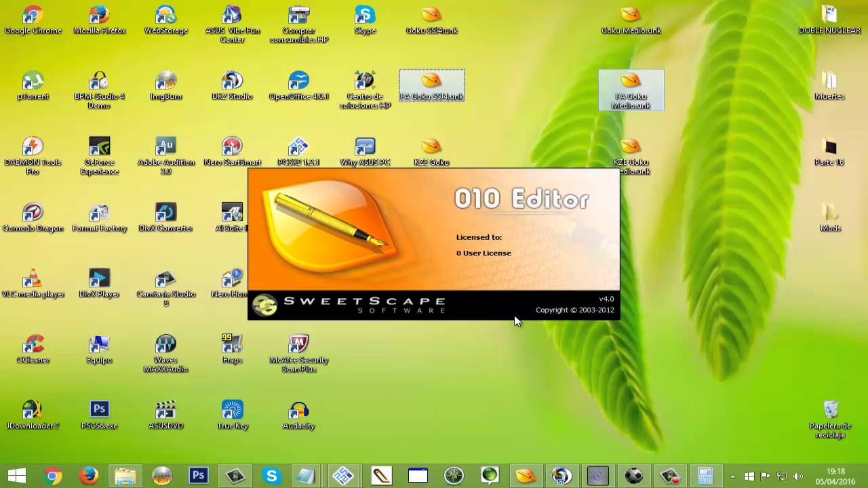Open the taskbar clock showing 19:18
Viewport: 868px width, 488px height.
[836, 476]
